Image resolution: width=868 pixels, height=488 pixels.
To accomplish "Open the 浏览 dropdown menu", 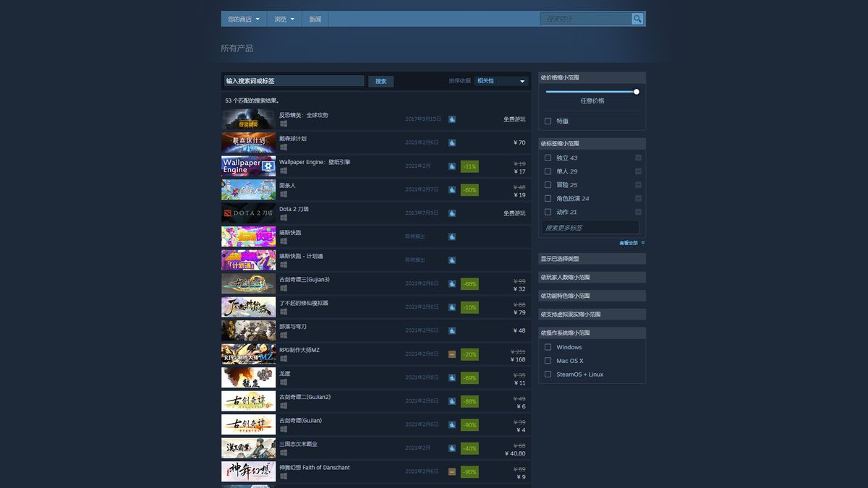I will pos(283,19).
